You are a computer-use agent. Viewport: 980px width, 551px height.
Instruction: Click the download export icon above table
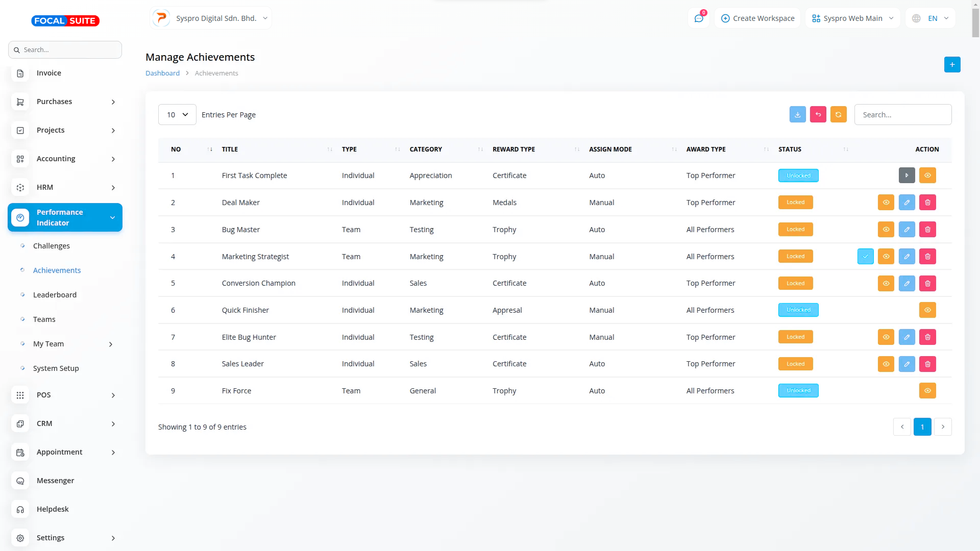pyautogui.click(x=797, y=114)
